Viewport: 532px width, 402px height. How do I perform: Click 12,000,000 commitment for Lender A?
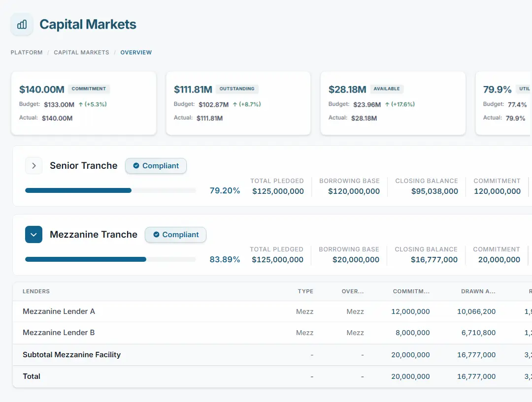410,311
